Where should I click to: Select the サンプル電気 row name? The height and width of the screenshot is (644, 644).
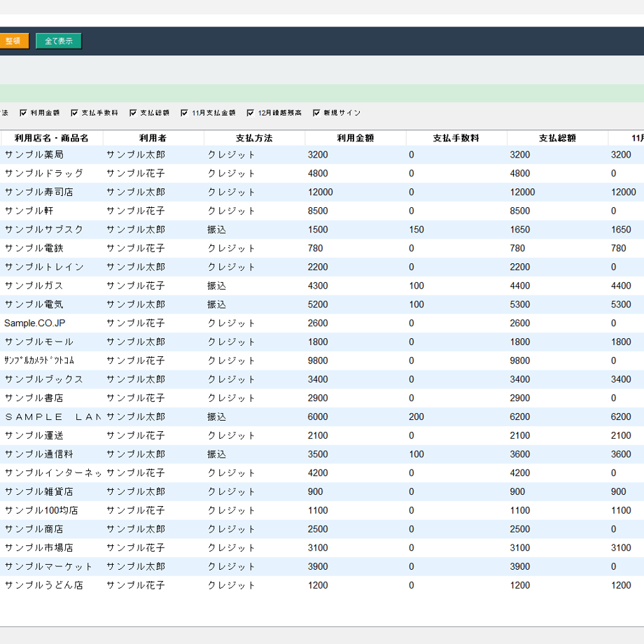point(34,304)
